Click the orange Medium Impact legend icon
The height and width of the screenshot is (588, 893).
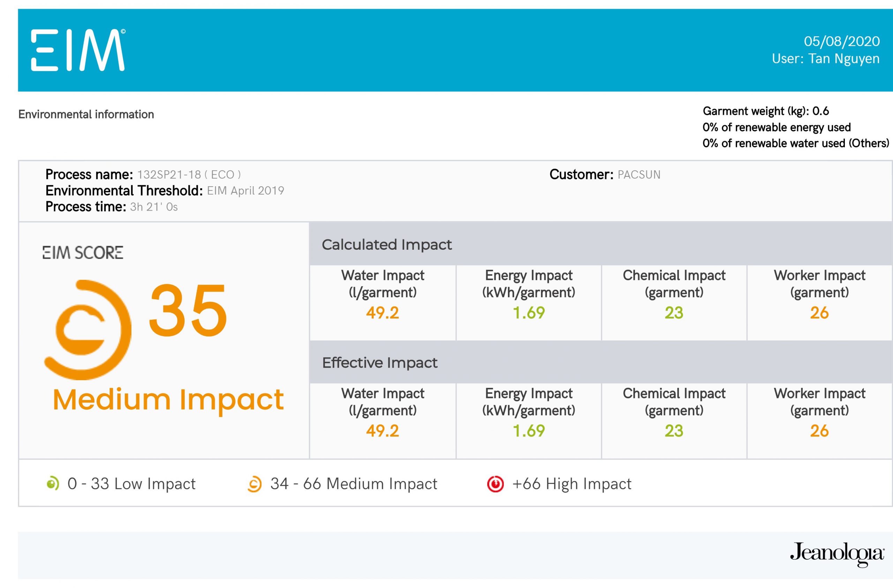click(254, 484)
